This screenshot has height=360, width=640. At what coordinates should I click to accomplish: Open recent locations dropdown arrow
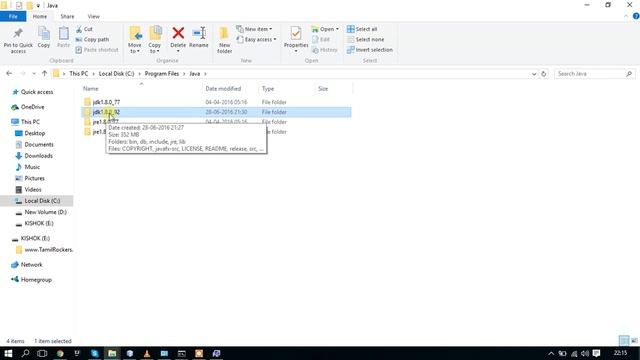click(34, 74)
